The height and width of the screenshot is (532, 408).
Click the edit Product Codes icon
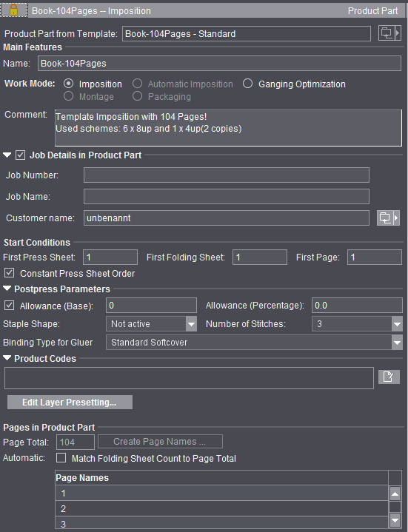click(x=389, y=377)
